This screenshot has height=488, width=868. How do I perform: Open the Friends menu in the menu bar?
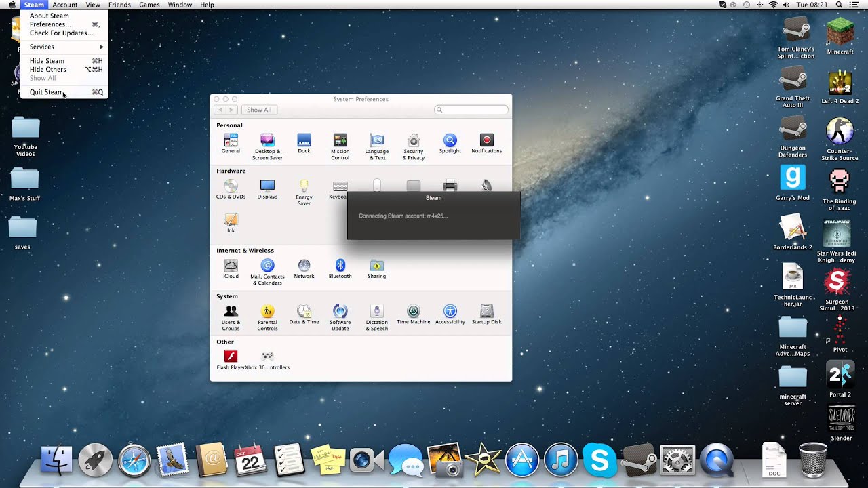pyautogui.click(x=119, y=5)
